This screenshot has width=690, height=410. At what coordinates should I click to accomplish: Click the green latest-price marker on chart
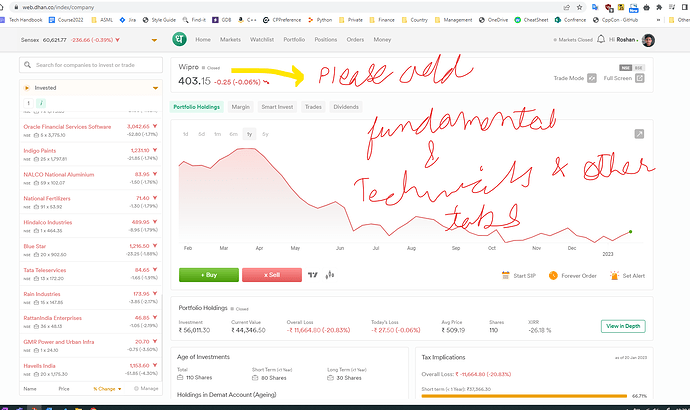(x=631, y=232)
